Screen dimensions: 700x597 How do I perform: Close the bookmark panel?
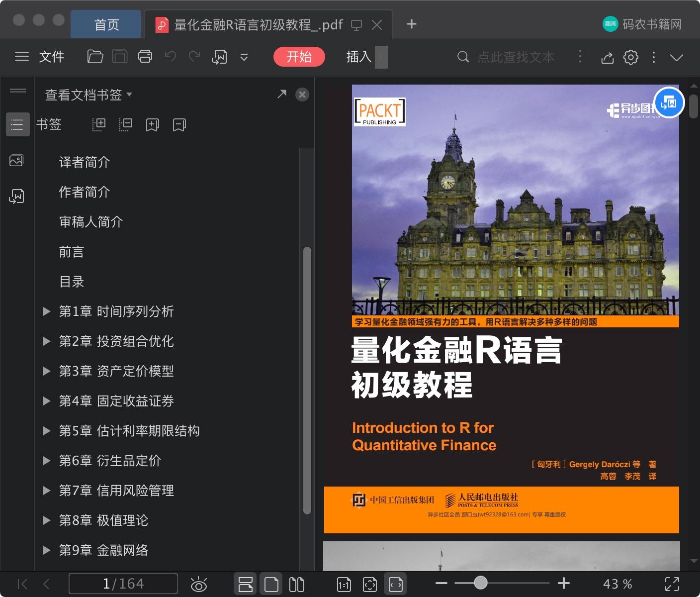(x=302, y=95)
